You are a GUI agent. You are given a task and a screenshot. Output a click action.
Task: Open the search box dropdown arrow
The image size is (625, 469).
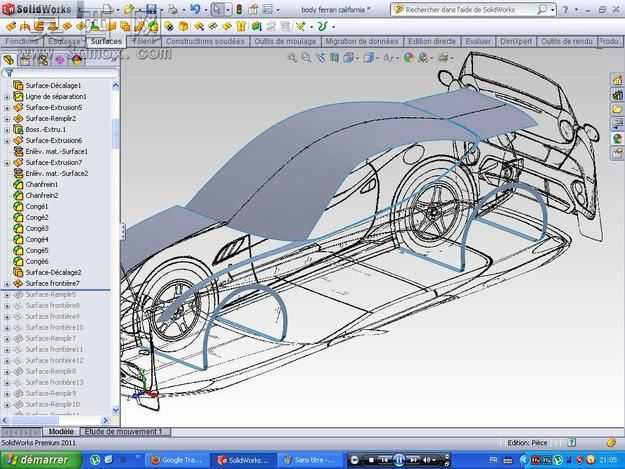coord(553,10)
